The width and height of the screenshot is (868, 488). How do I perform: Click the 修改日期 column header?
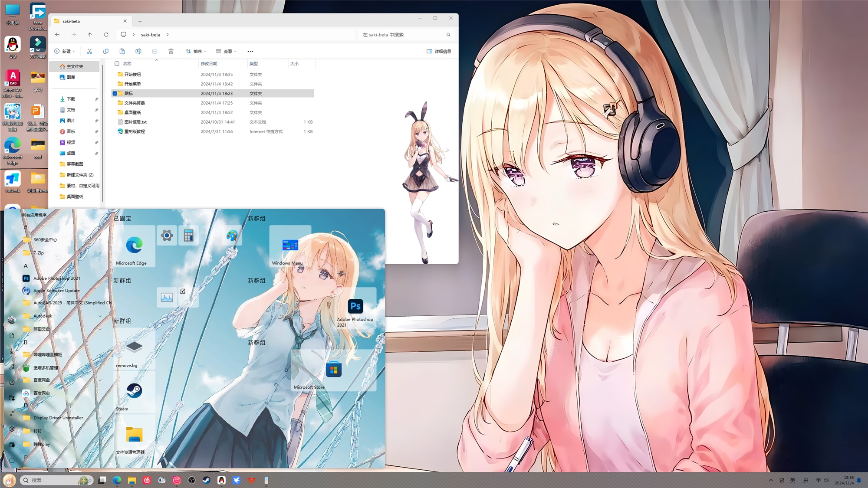point(209,64)
